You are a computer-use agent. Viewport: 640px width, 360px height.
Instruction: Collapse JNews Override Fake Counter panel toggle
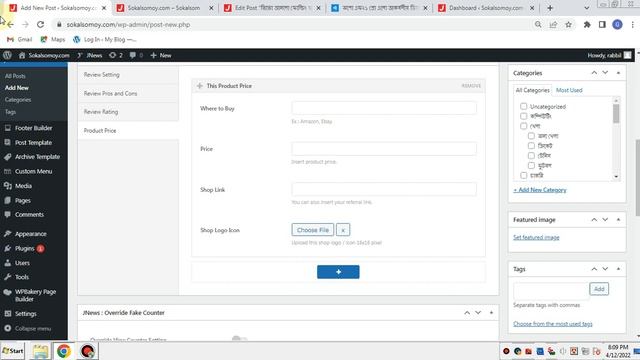(491, 313)
